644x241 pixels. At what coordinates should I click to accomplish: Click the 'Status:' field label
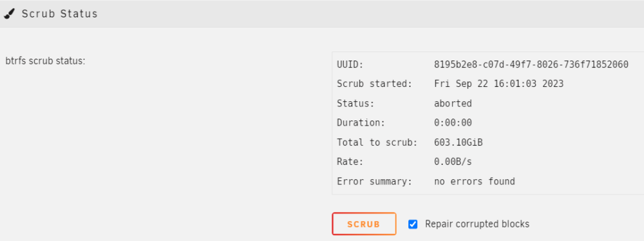click(x=355, y=104)
